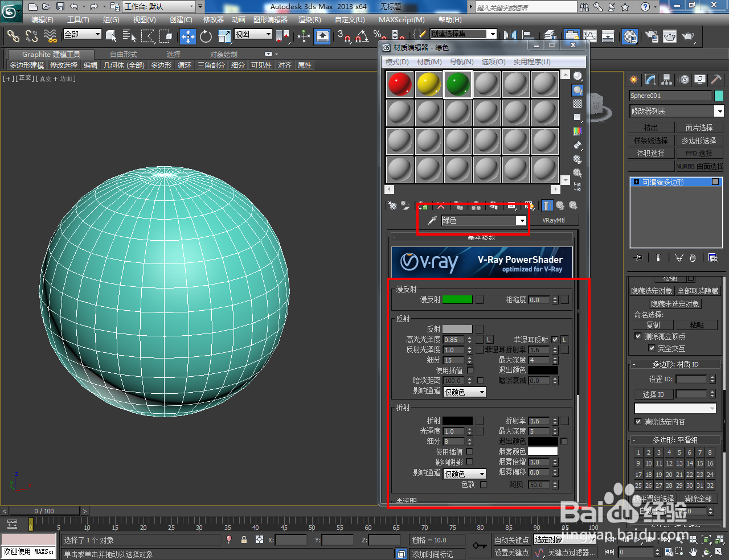Enable 使用插值 under the 反射 group
The image size is (729, 560).
(470, 370)
